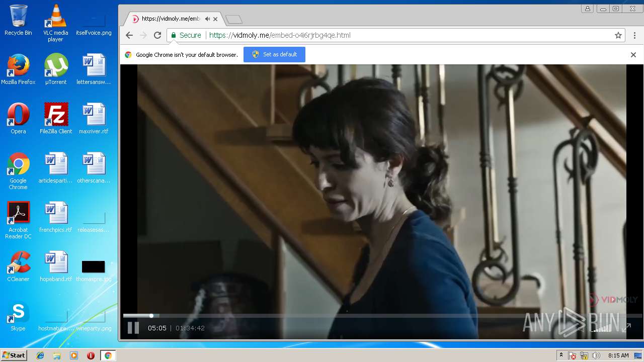The image size is (644, 362).
Task: Select the lettersansw document on desktop
Action: (94, 69)
